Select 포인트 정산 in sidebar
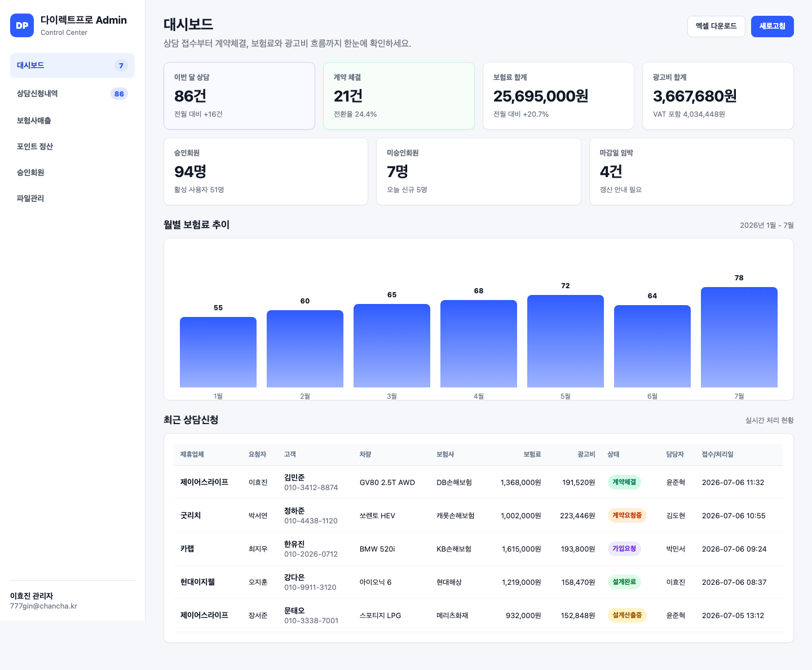The image size is (812, 670). 72,146
